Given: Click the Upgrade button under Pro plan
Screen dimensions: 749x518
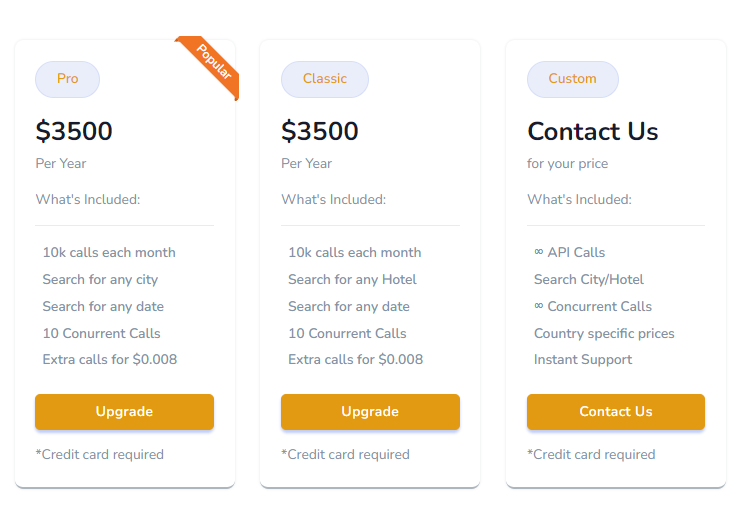Looking at the screenshot, I should coord(124,411).
